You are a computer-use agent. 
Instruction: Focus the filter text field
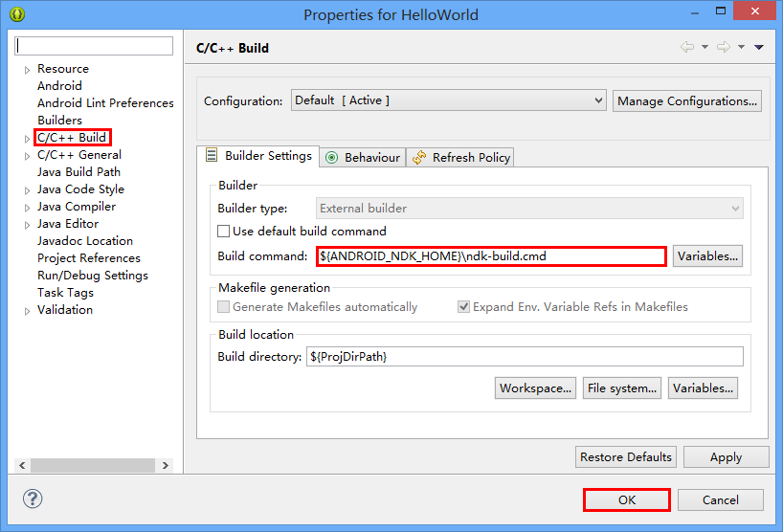pyautogui.click(x=94, y=46)
